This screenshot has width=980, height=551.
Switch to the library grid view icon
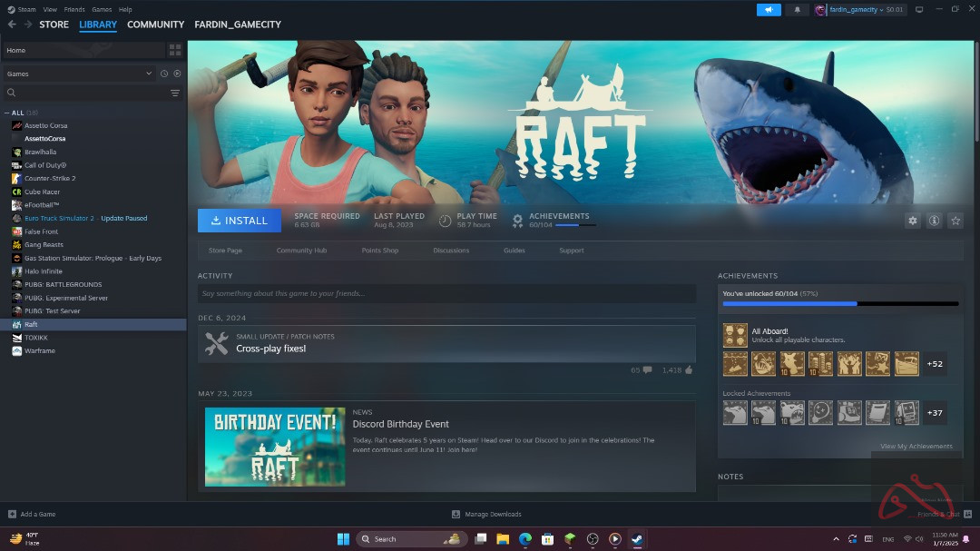[175, 50]
